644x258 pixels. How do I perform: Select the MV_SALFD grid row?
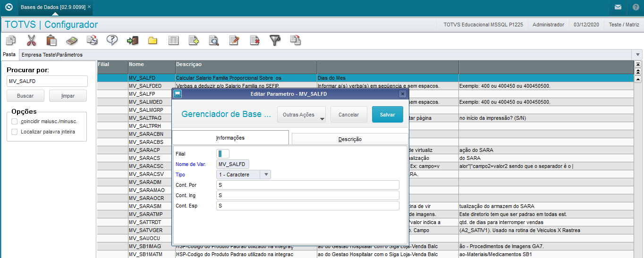coord(365,78)
